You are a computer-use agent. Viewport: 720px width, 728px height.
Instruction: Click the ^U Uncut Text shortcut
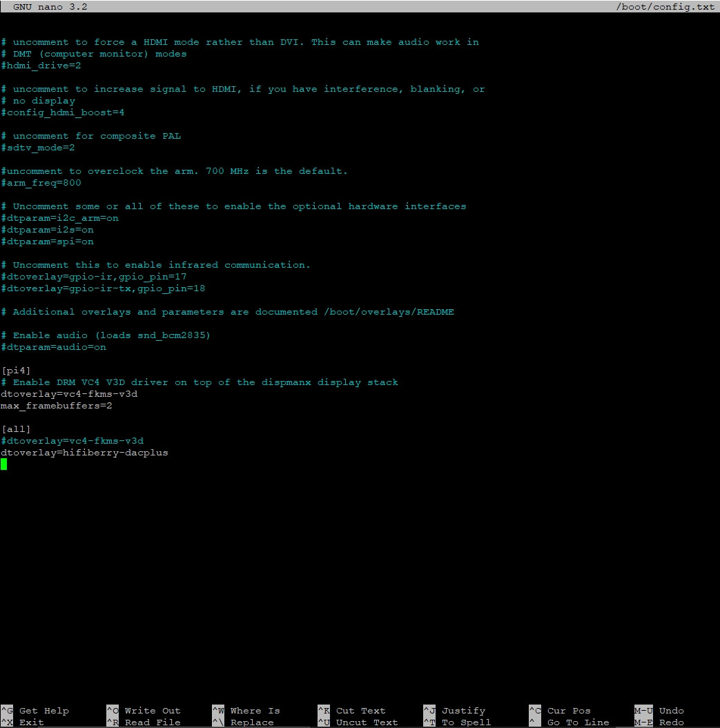358,722
